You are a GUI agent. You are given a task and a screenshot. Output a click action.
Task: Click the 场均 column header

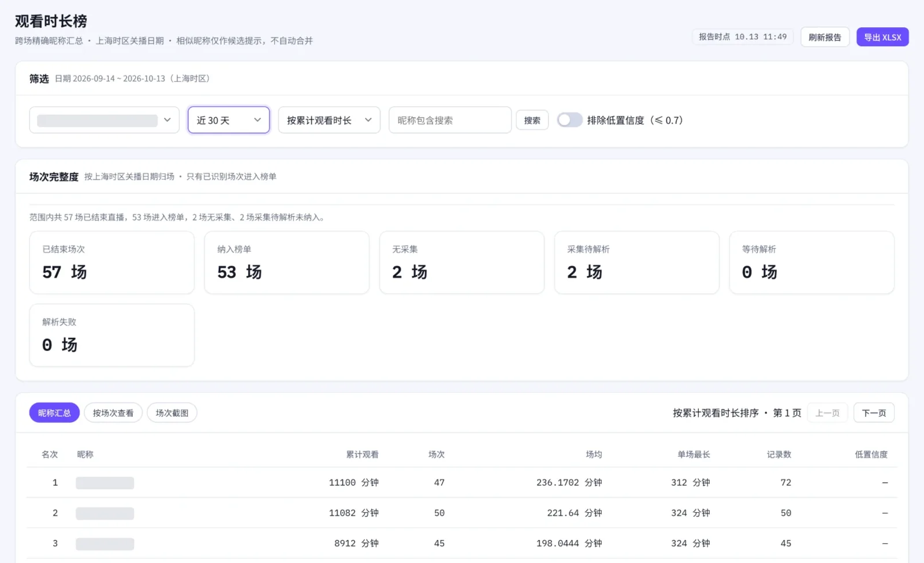click(x=594, y=454)
